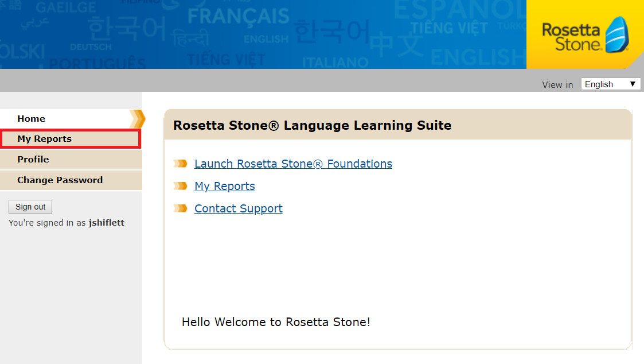The image size is (644, 364).
Task: Click the arrow bullet beside Contact Support
Action: click(180, 208)
